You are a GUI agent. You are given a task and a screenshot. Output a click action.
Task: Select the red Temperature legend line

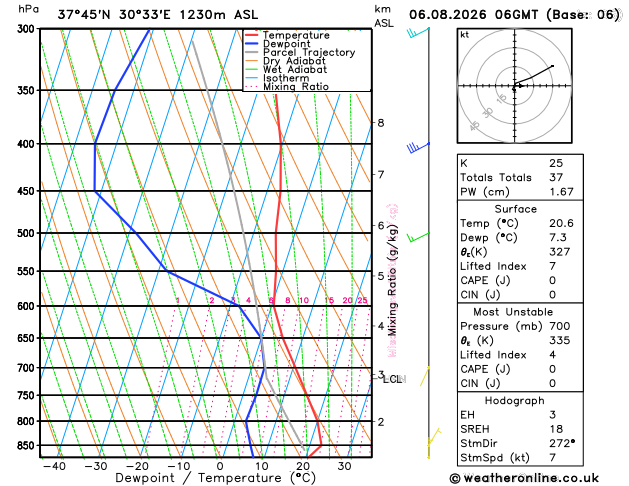[x=252, y=35]
